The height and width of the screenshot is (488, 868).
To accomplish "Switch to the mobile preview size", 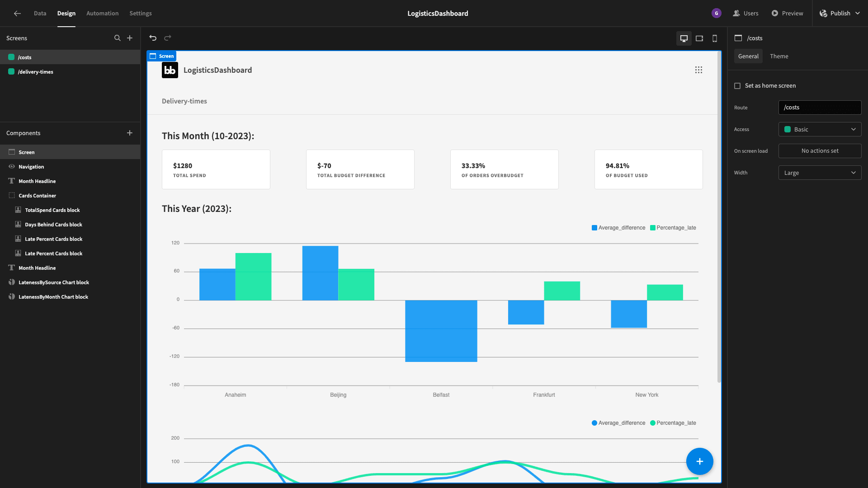I will (x=715, y=38).
